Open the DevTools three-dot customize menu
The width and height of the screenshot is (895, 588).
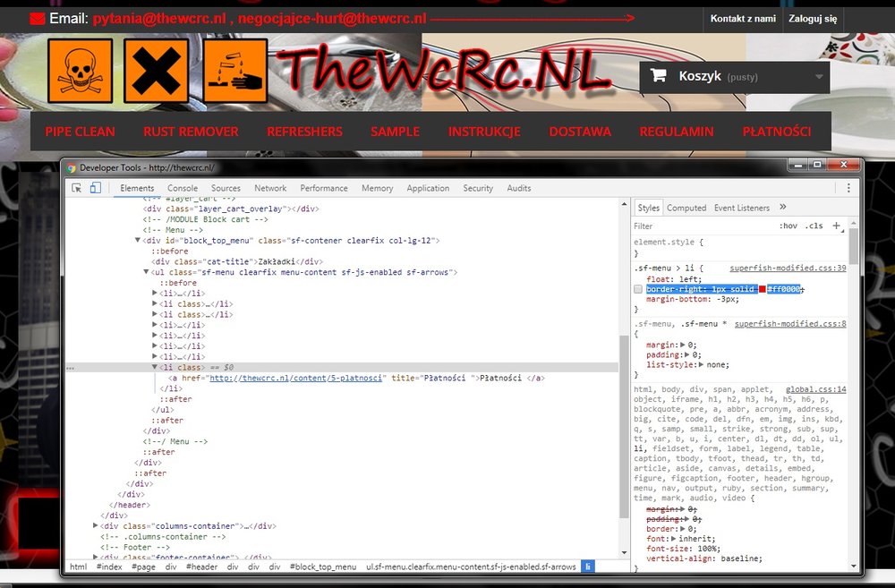(848, 188)
